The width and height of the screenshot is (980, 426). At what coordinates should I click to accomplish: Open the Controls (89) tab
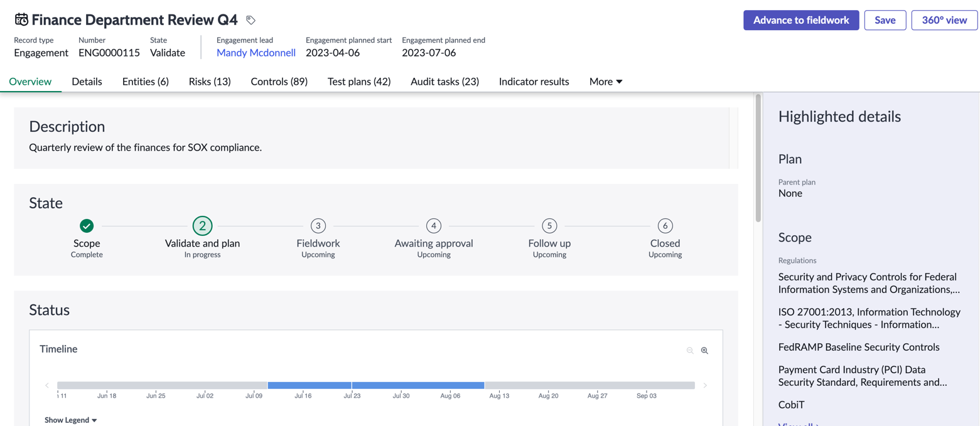279,82
